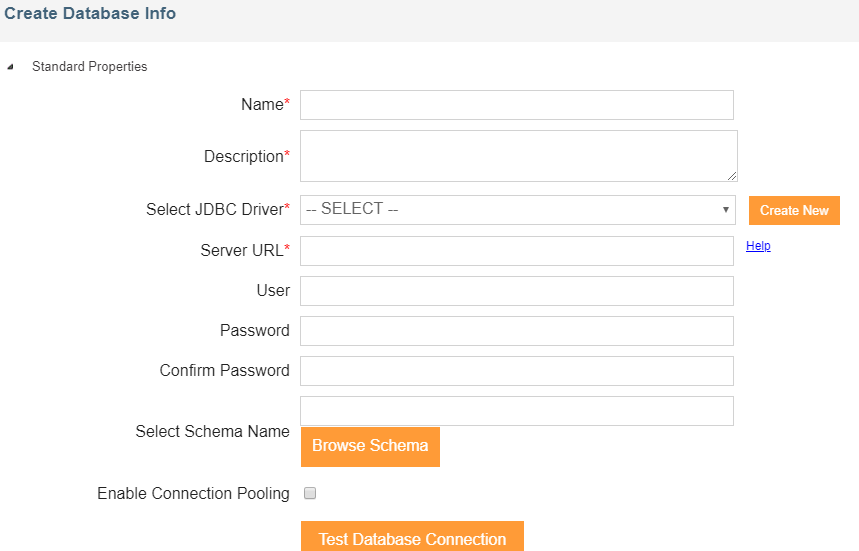
Task: Click the Select Schema Name text box
Action: click(x=516, y=411)
